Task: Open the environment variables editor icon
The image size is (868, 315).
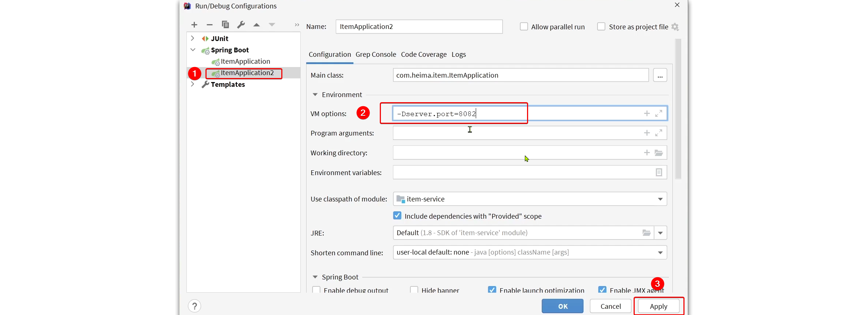Action: (659, 172)
